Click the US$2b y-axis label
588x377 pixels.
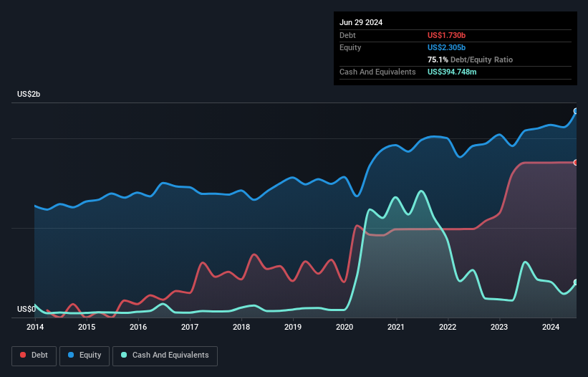pos(29,94)
